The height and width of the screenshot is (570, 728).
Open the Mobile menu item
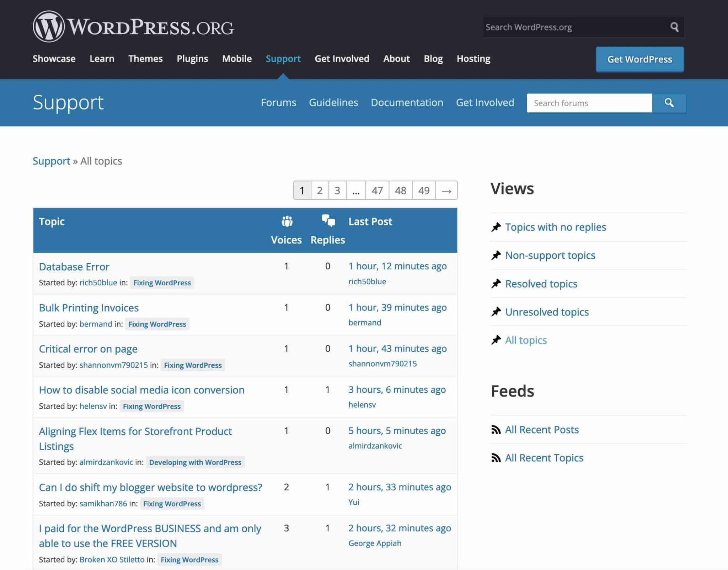(237, 59)
